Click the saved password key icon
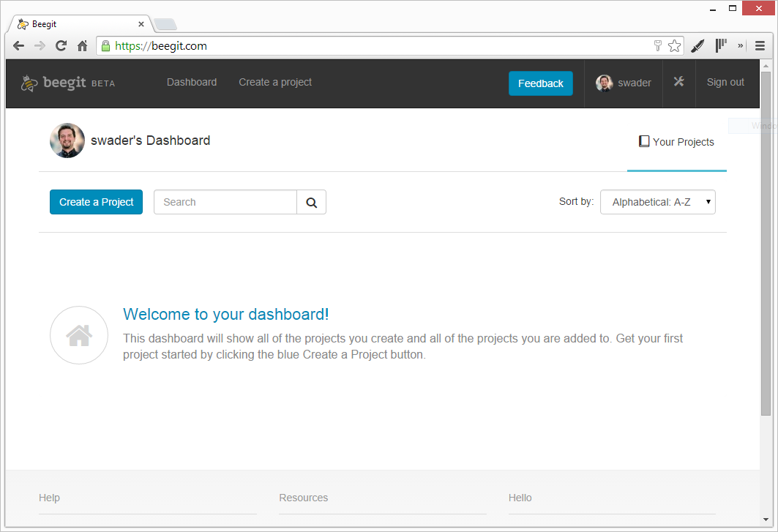Viewport: 778px width, 532px height. click(657, 46)
